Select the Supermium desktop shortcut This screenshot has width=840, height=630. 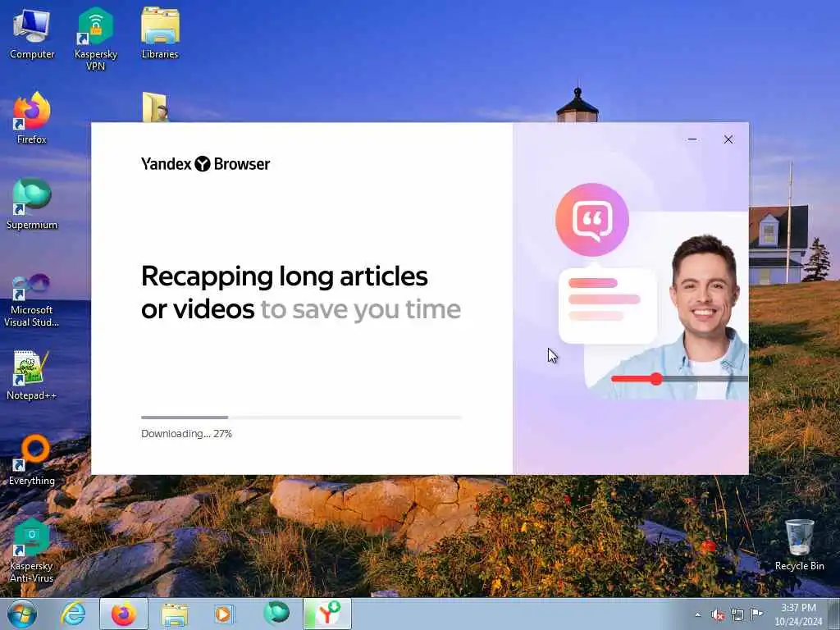tap(32, 203)
